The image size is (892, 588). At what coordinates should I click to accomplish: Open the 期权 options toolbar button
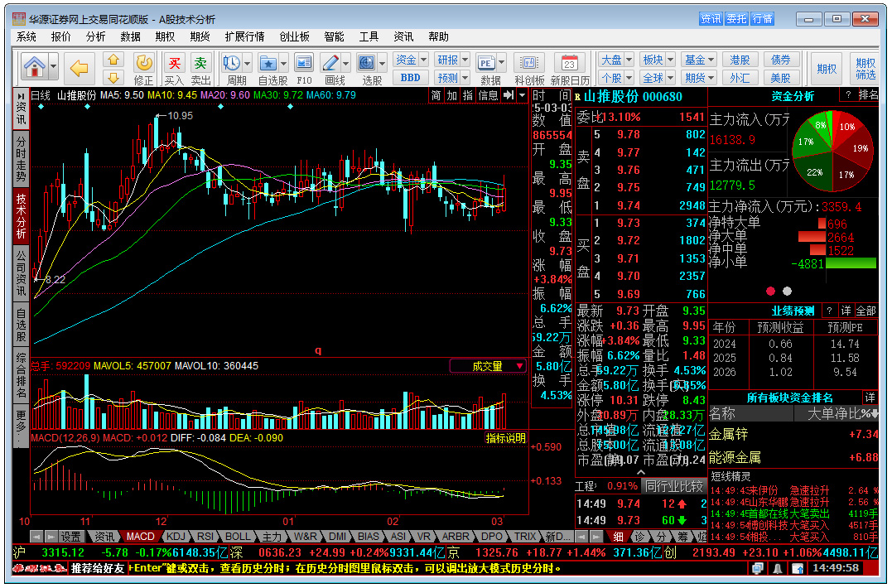[x=827, y=69]
